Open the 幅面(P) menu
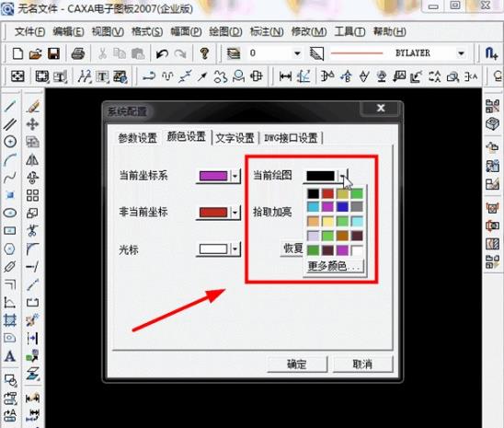Image resolution: width=504 pixels, height=428 pixels. point(186,32)
